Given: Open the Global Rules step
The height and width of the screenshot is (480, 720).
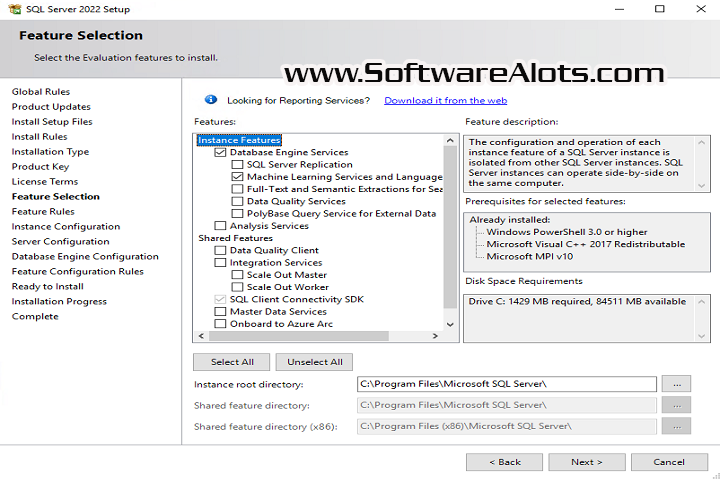Looking at the screenshot, I should click(41, 91).
